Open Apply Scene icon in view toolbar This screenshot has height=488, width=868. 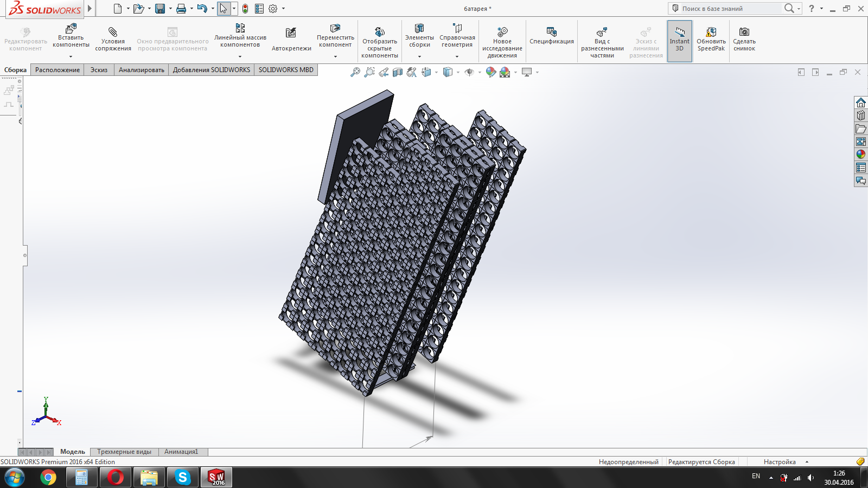point(505,72)
